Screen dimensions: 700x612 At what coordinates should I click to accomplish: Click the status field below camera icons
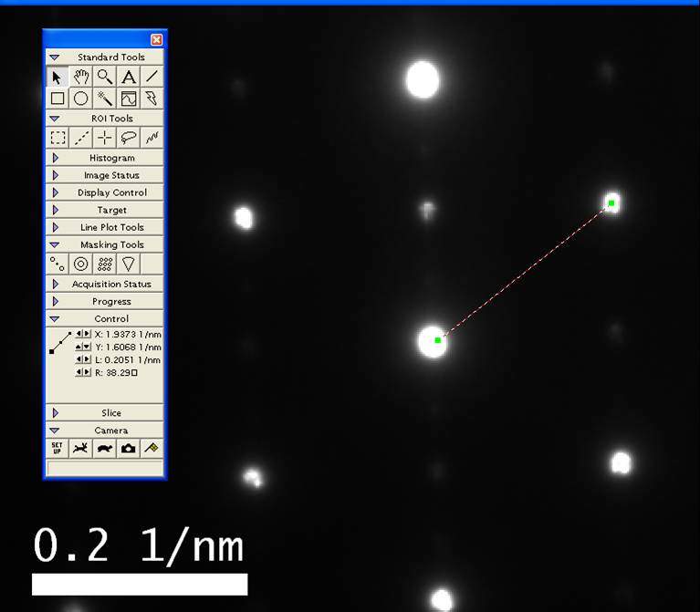tap(105, 468)
